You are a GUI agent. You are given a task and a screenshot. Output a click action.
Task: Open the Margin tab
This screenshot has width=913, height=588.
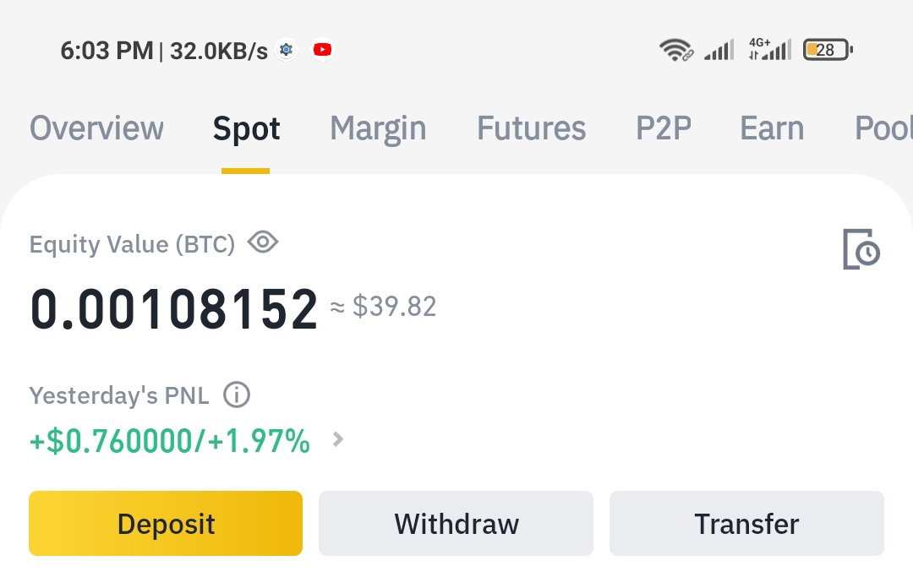(378, 129)
